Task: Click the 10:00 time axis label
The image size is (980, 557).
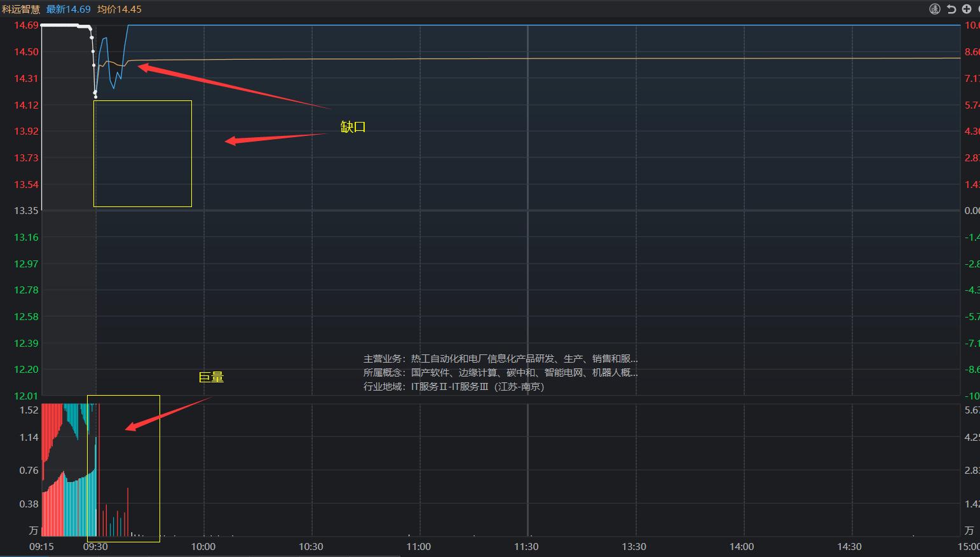Action: 203,547
